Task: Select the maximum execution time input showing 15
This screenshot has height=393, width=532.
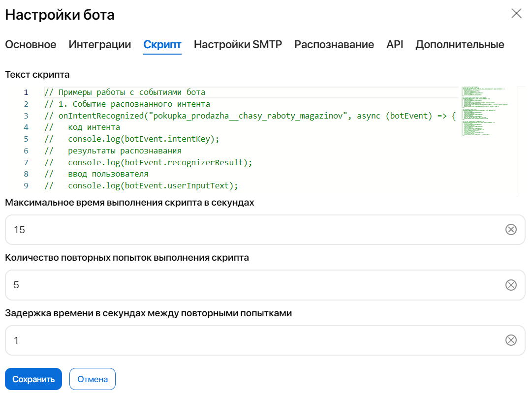Action: (x=197, y=229)
